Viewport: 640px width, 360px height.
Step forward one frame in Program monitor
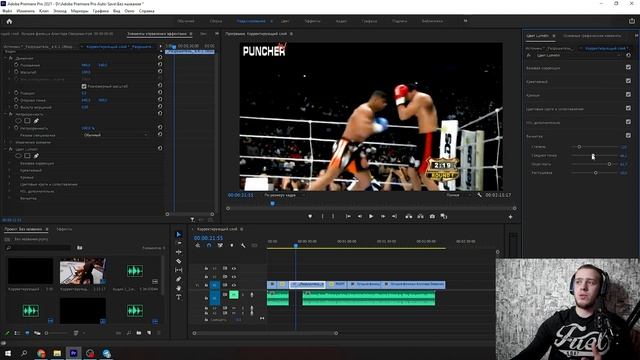tap(383, 216)
